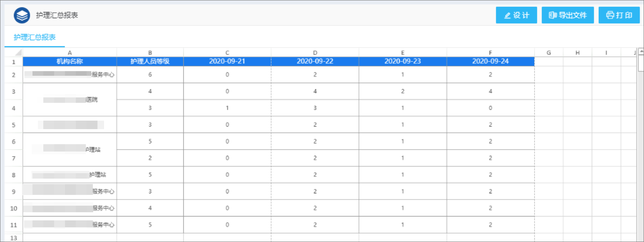Switch to the 护理汇总报表 tab

tap(34, 37)
